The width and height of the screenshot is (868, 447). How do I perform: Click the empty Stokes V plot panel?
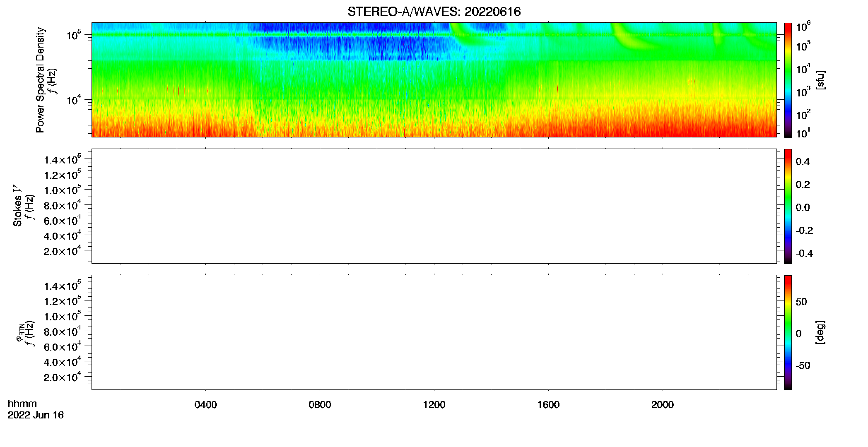pos(434,206)
